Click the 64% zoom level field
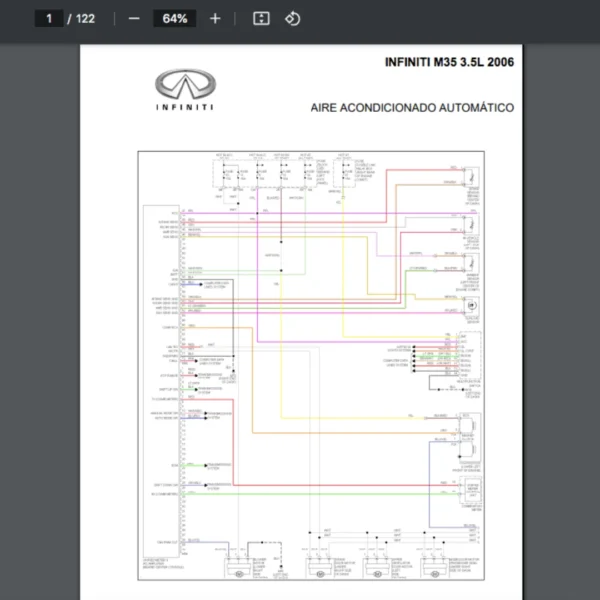Image resolution: width=600 pixels, height=600 pixels. (174, 19)
